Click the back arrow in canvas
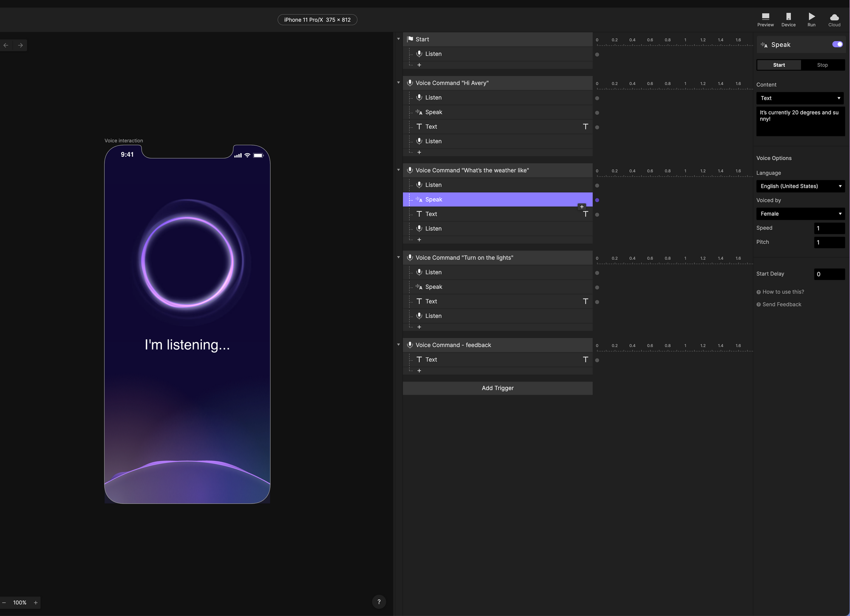 [6, 45]
